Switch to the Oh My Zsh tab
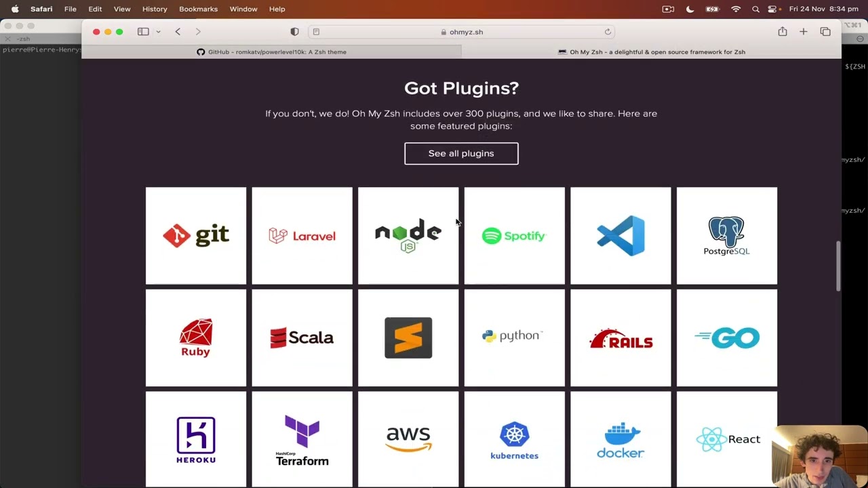 [651, 52]
